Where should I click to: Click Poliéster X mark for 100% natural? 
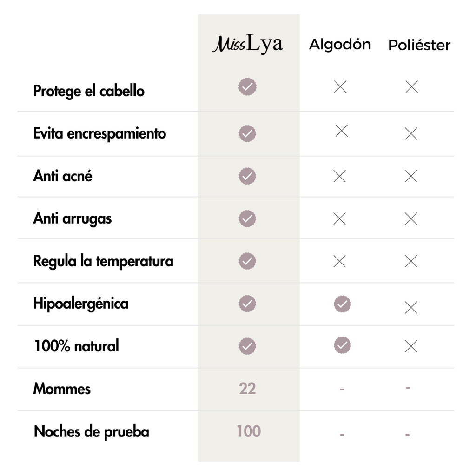click(411, 346)
